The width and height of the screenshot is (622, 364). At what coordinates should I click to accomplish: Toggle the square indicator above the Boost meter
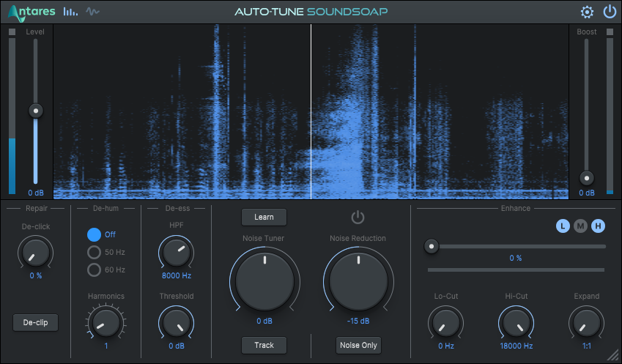pos(610,31)
